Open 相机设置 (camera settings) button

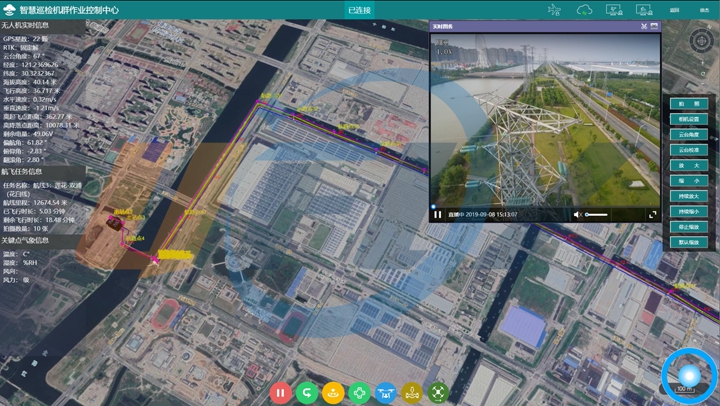[x=689, y=119]
